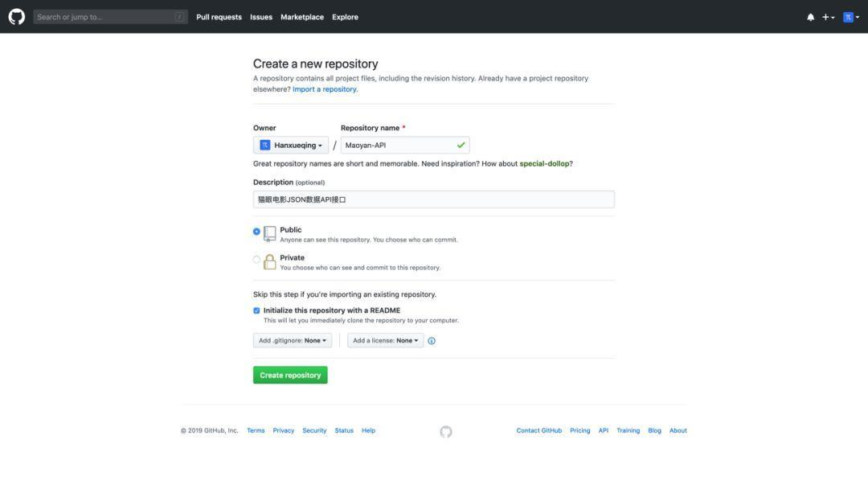Open the GitHub Octocat home logo
The width and height of the screenshot is (868, 493).
17,17
